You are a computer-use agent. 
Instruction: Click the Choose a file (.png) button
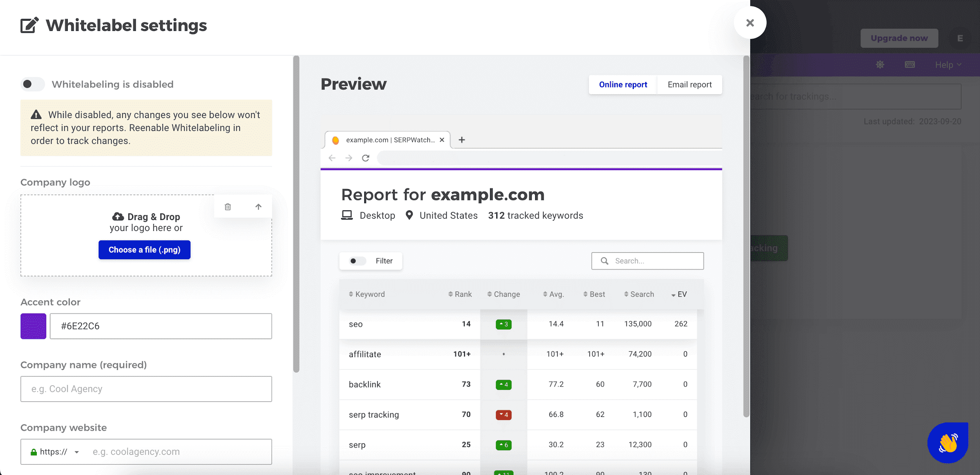click(x=144, y=250)
